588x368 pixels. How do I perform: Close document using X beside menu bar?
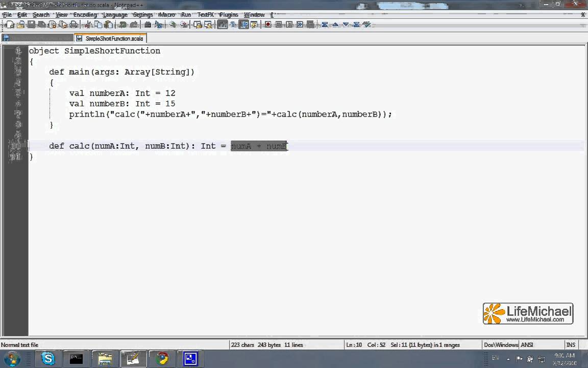click(583, 15)
